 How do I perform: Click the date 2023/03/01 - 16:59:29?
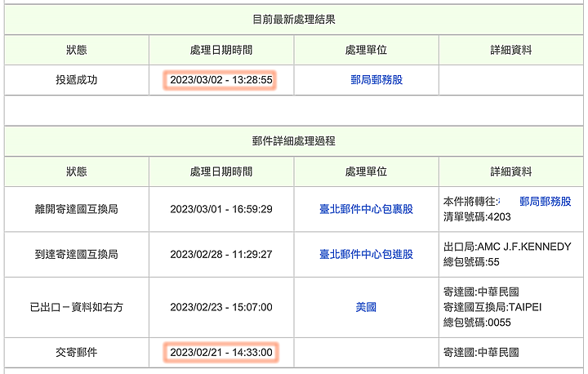[221, 209]
